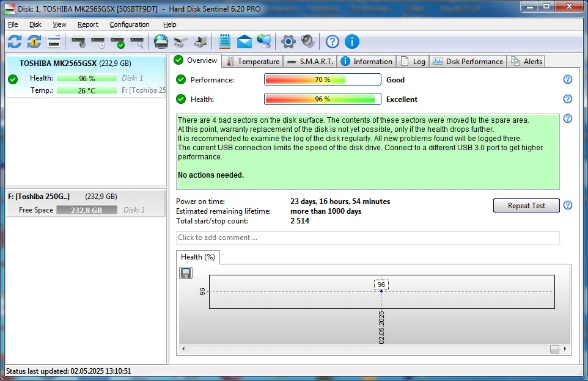Click the disk with speaker noise-test icon

[78, 42]
